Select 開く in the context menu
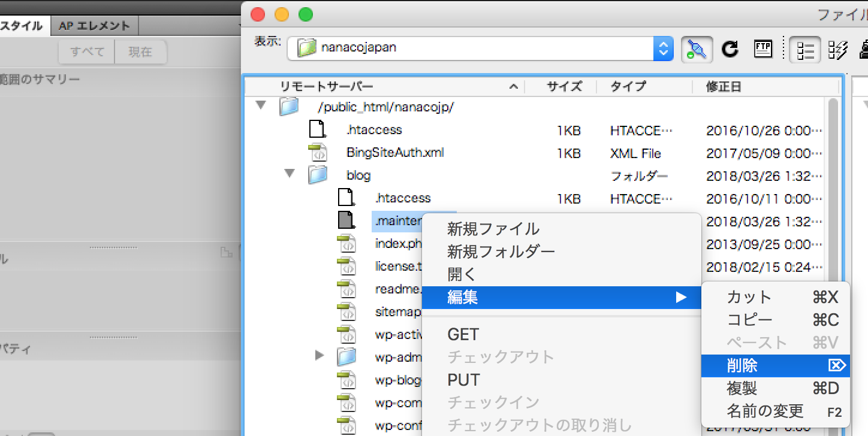 coord(462,274)
